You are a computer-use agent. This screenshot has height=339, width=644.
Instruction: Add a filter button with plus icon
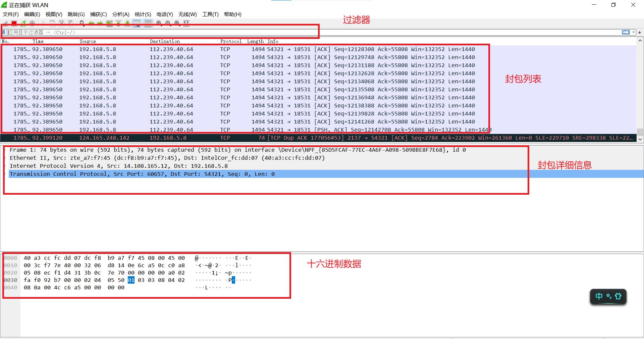tap(640, 33)
